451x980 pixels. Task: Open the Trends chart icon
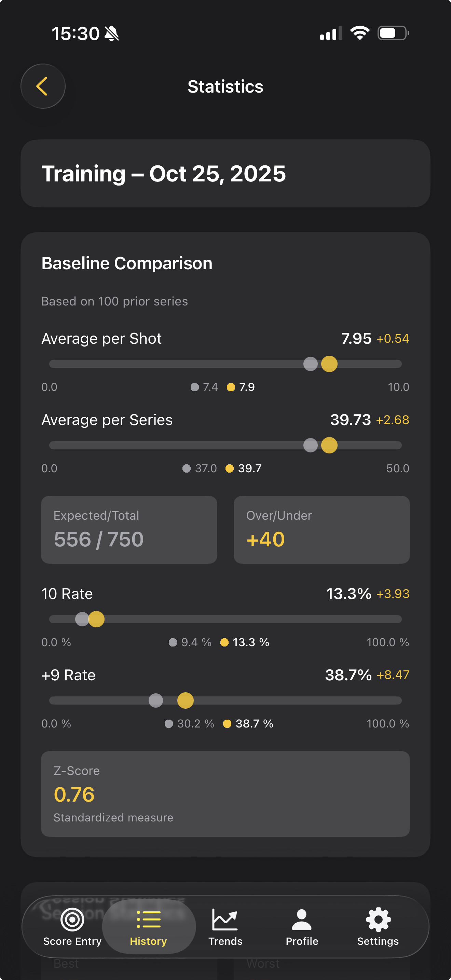(225, 920)
